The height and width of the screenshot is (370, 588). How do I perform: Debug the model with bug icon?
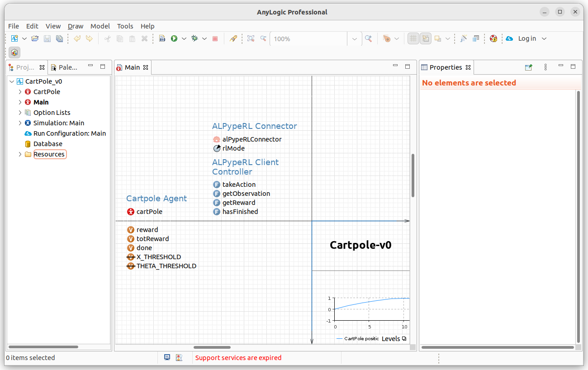click(194, 39)
